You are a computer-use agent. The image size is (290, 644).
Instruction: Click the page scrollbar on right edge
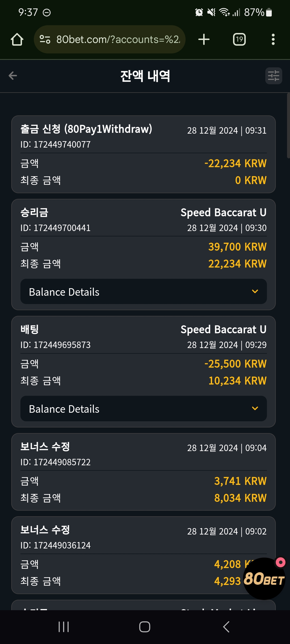[x=288, y=126]
